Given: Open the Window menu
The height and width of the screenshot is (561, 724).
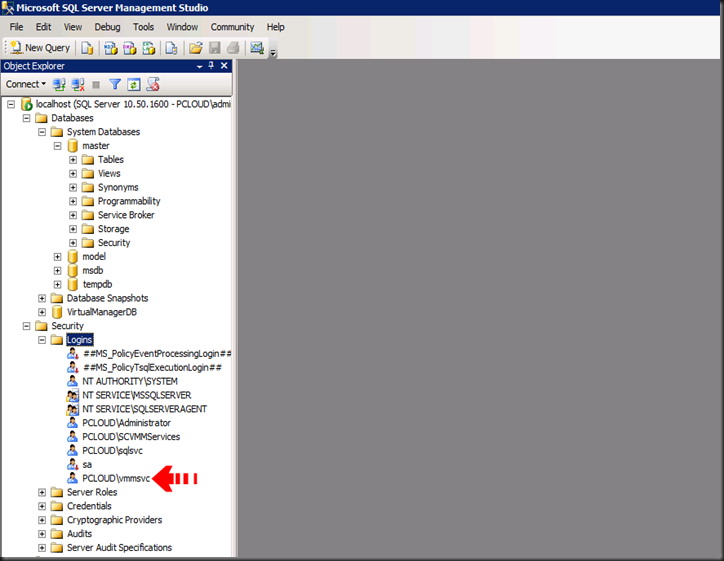Looking at the screenshot, I should (182, 27).
